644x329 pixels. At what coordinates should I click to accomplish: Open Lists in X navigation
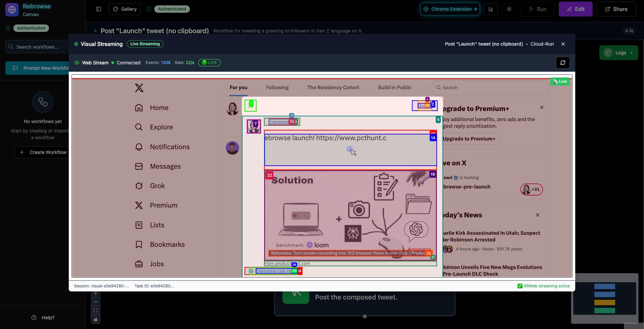[x=150, y=225]
